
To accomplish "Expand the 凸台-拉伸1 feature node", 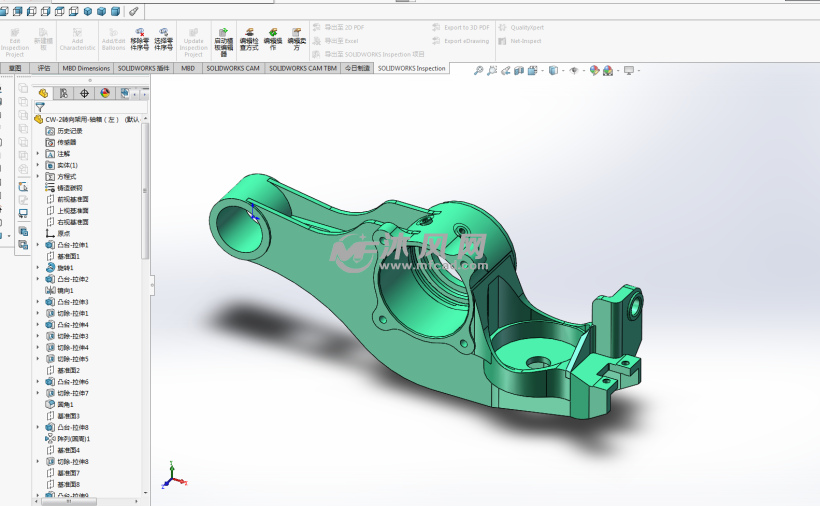I will click(38, 245).
